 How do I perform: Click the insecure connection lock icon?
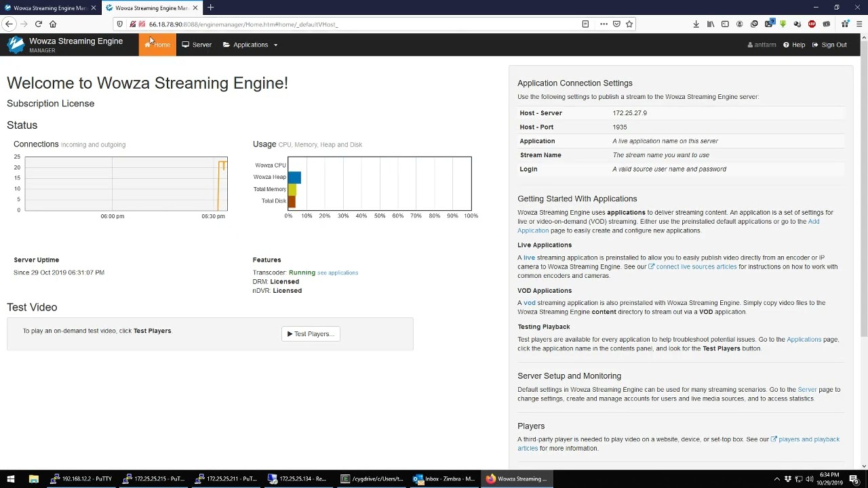[x=132, y=24]
